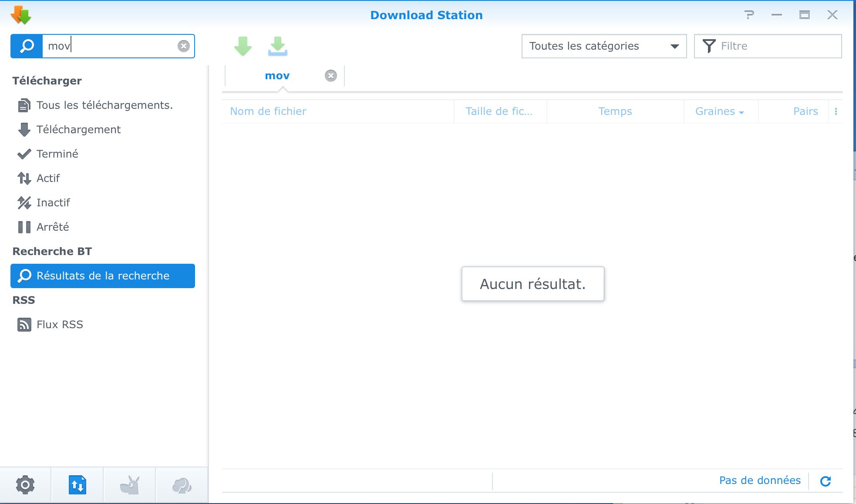856x504 pixels.
Task: Sort by Taille de fic... column
Action: click(x=500, y=111)
